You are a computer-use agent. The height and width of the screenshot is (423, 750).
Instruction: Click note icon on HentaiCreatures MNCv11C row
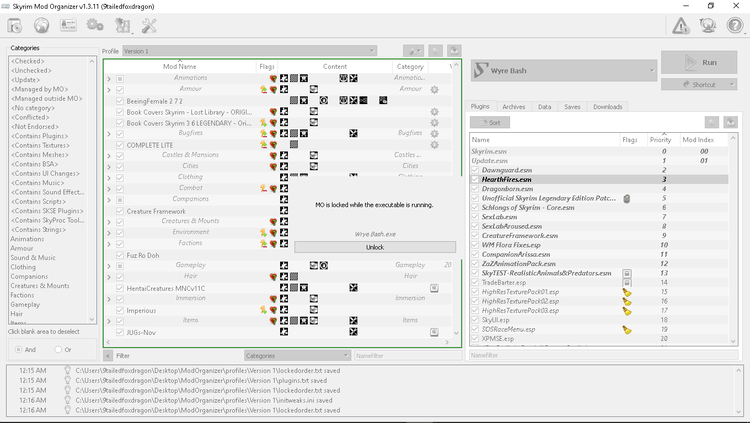point(434,288)
